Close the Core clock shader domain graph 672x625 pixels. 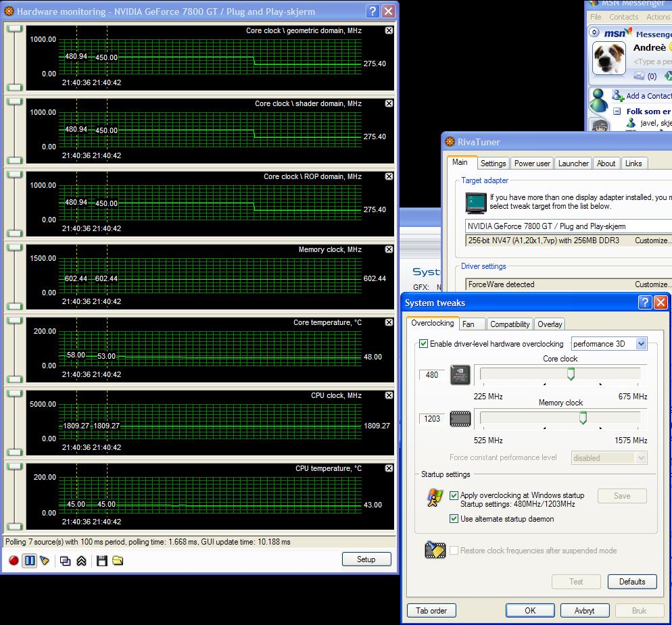click(389, 103)
